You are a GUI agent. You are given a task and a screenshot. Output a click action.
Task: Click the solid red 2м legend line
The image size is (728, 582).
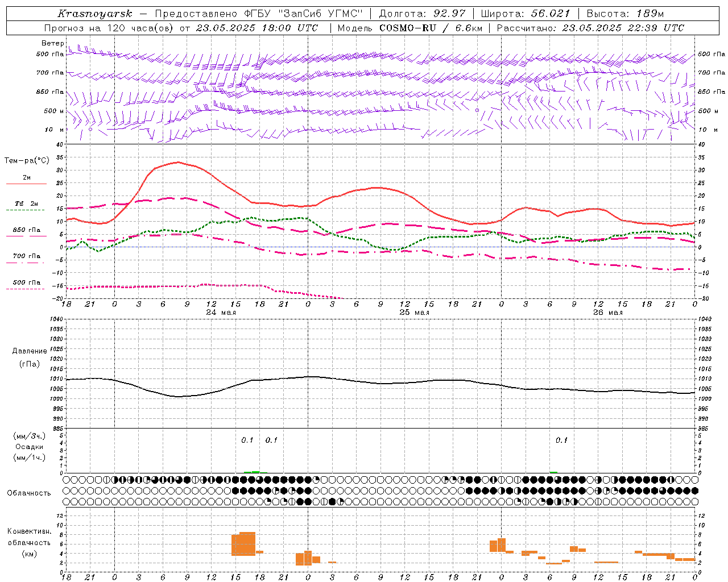tap(26, 184)
